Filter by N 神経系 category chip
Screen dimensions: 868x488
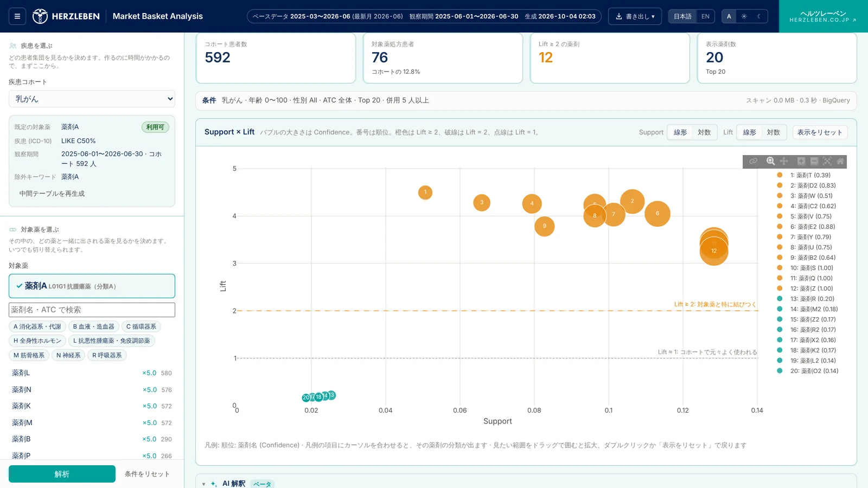(x=68, y=355)
